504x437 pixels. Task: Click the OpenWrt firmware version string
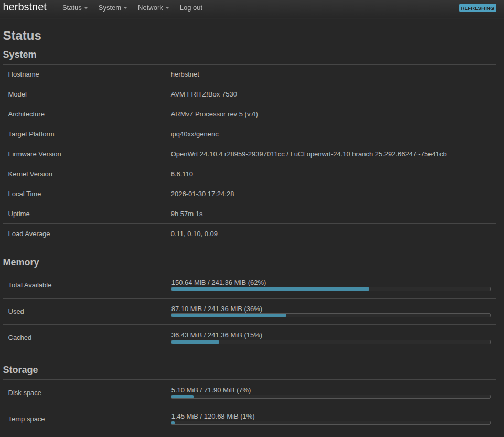308,154
